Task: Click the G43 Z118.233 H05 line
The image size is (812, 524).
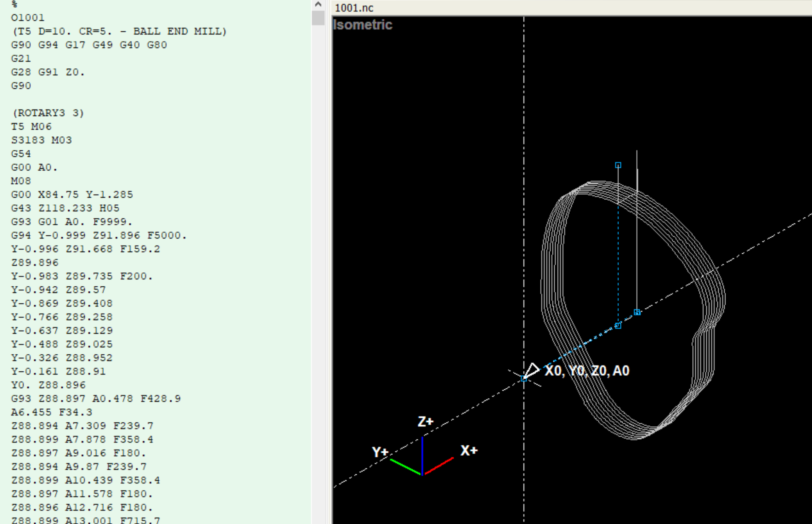Action: (65, 208)
